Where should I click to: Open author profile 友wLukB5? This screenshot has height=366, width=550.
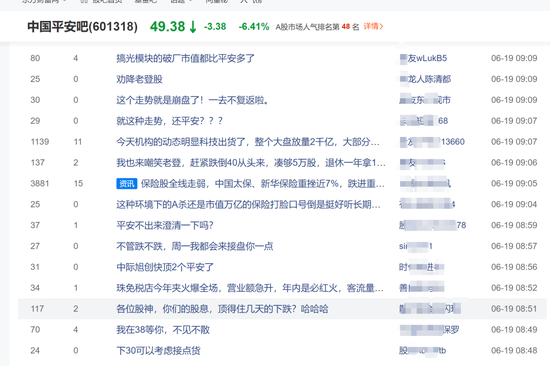tap(423, 58)
